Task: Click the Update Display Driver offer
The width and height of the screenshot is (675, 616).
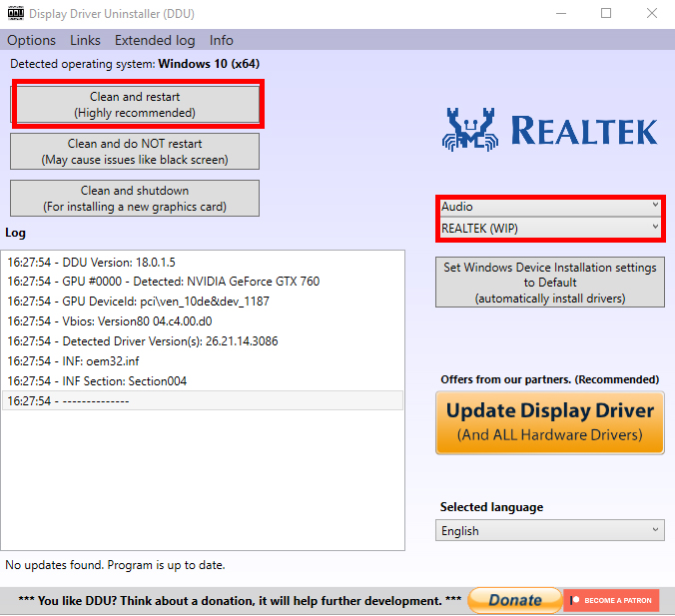Action: pos(550,422)
